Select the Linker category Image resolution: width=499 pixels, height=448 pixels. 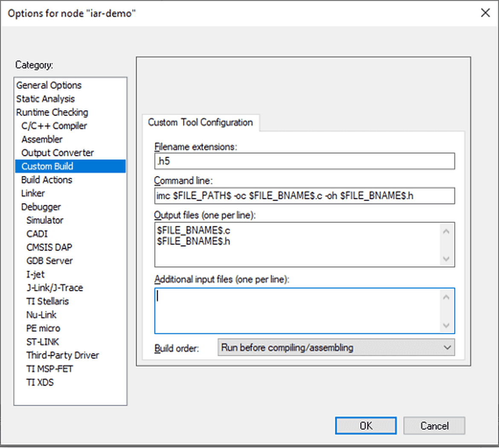pos(33,193)
